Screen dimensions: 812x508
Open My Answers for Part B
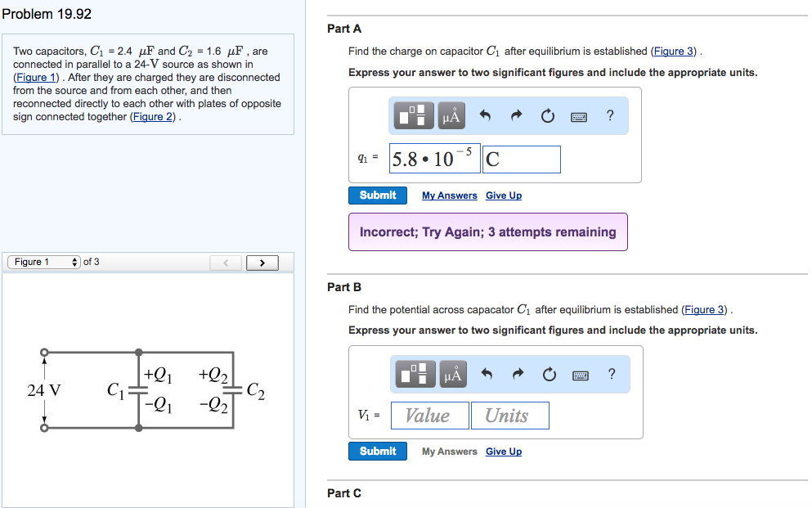click(450, 452)
